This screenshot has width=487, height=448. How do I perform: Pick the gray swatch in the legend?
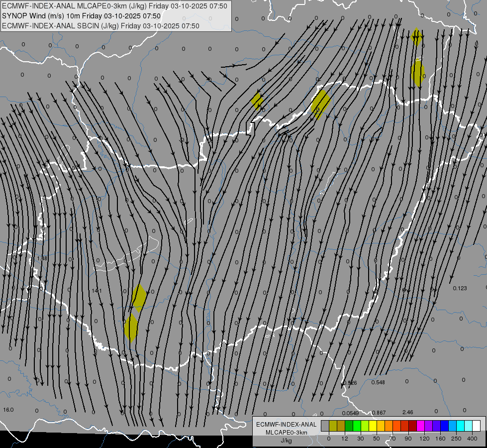click(x=325, y=426)
